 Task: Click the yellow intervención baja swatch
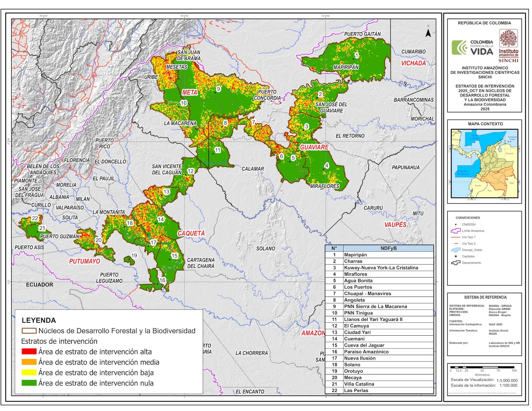tap(29, 373)
